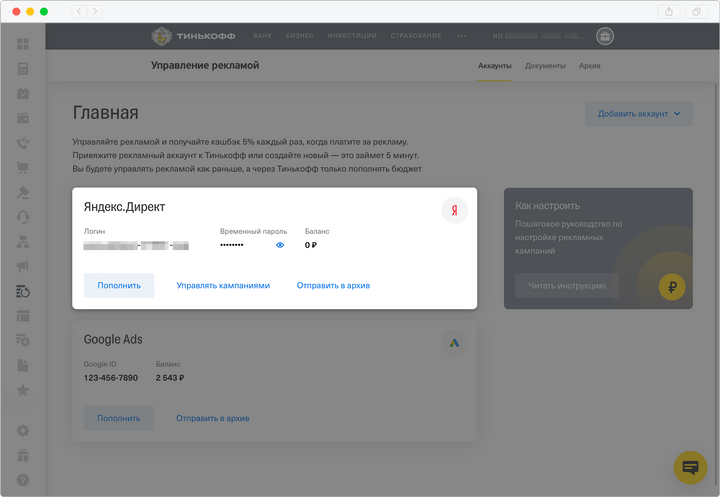Viewport: 720px width, 497px height.
Task: Open the Страхование header menu item
Action: (416, 36)
